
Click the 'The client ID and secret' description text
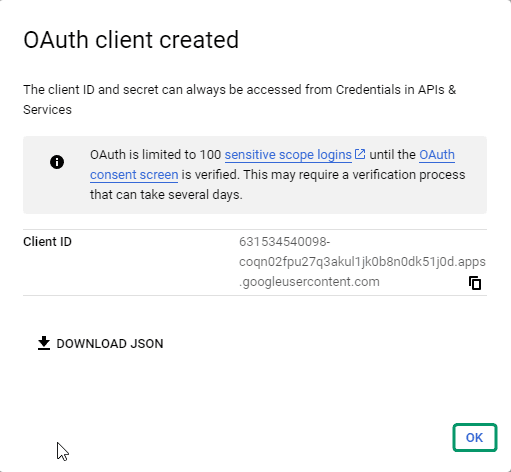click(x=239, y=90)
